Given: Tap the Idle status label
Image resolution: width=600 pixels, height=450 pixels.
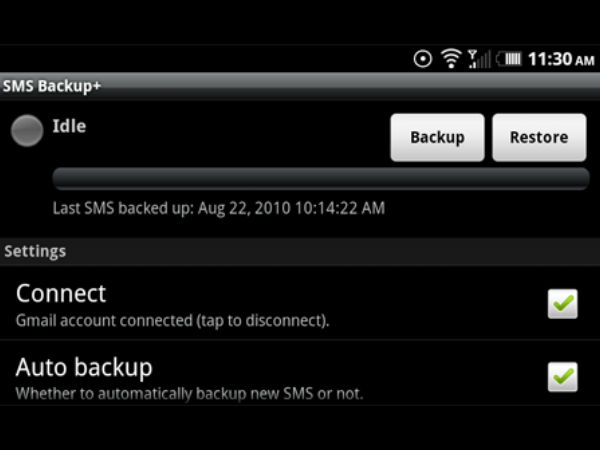Looking at the screenshot, I should tap(69, 127).
